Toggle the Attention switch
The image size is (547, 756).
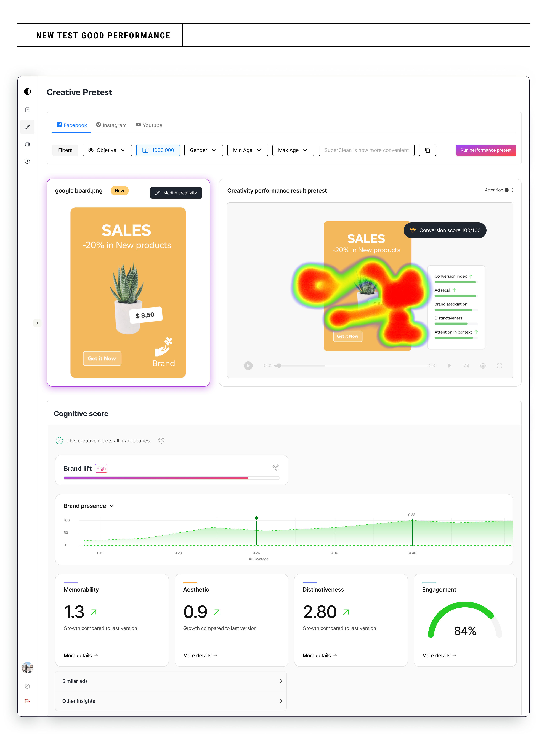[x=509, y=190]
